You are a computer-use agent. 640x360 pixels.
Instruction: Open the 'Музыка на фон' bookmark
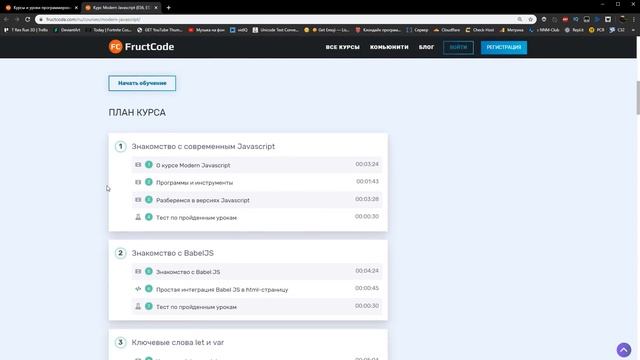pos(206,30)
